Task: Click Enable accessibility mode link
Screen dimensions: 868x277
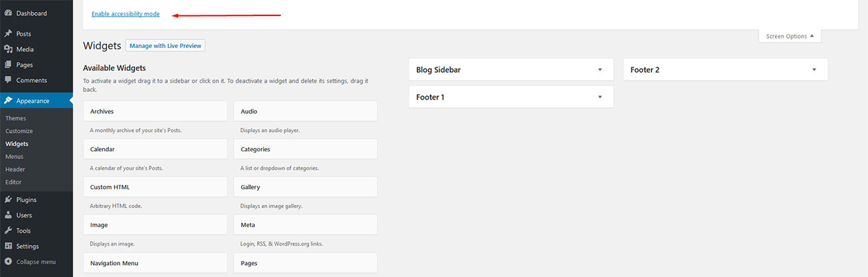Action: 126,14
